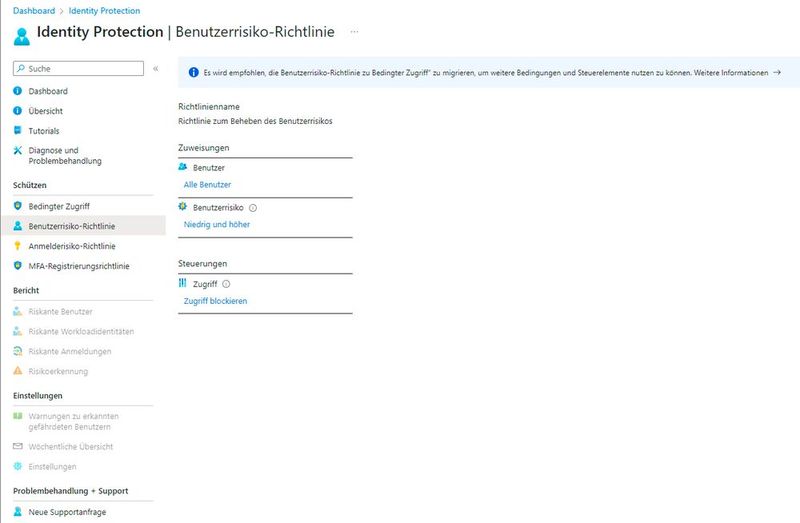
Task: Click the Risikoerkennung warning triangle icon
Action: pos(17,370)
